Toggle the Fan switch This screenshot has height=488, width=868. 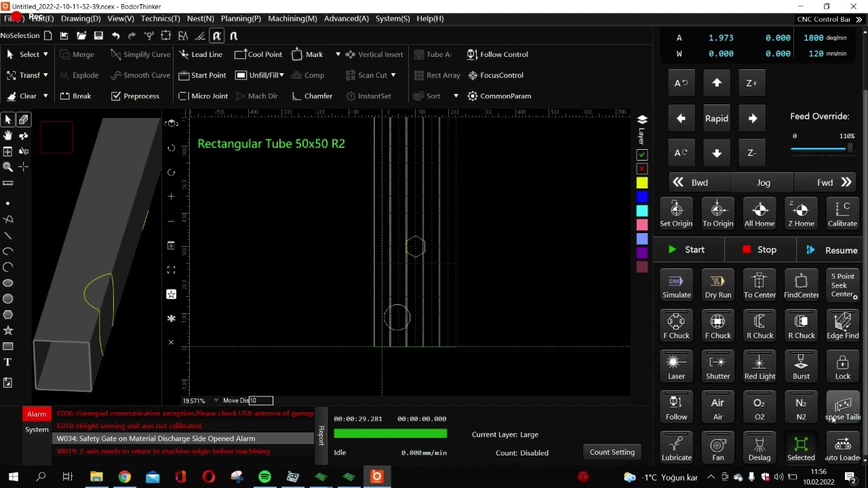717,447
